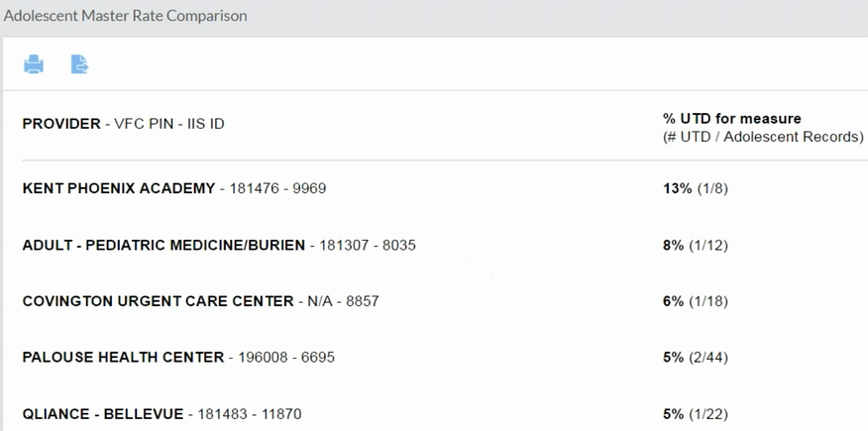Select the PROVIDER column header
Viewport: 868px width, 431px height.
[61, 124]
